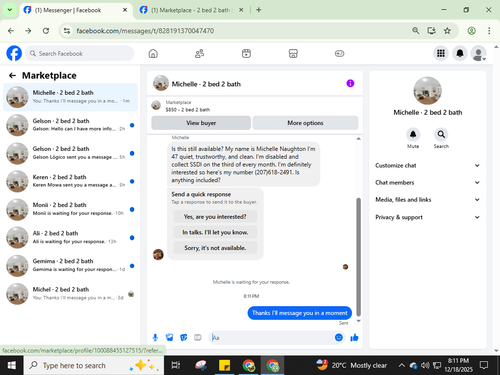Send a thumbs up like
The width and height of the screenshot is (500, 375).
pyautogui.click(x=354, y=338)
